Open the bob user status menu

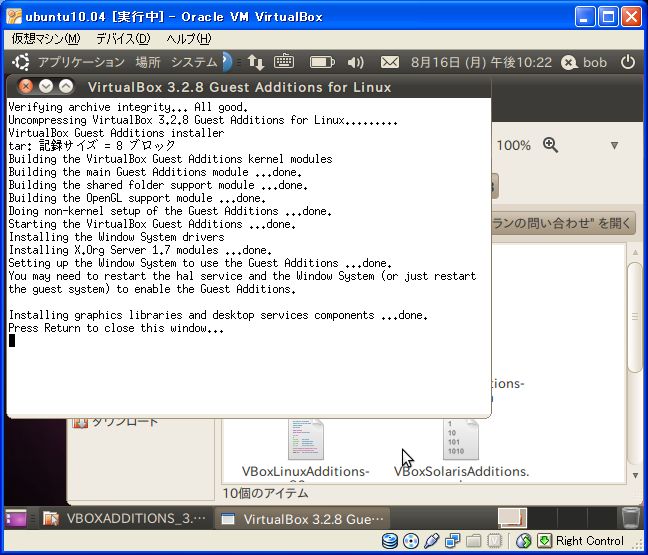click(584, 62)
